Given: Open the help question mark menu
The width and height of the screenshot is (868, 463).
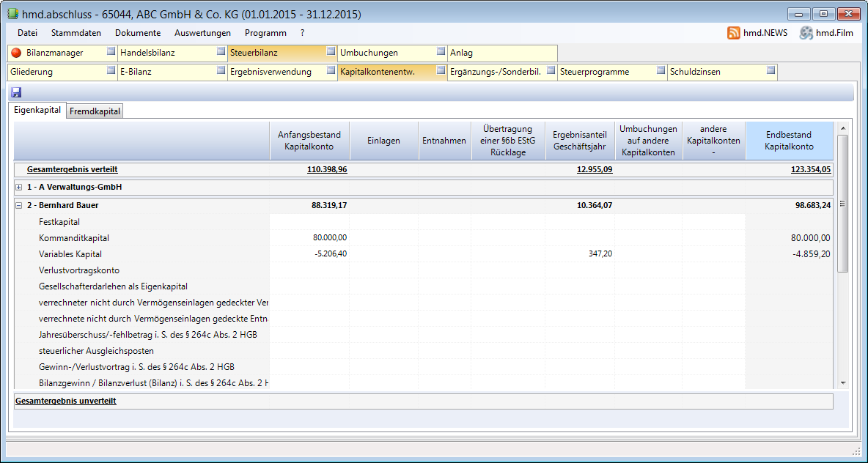Looking at the screenshot, I should [x=303, y=33].
